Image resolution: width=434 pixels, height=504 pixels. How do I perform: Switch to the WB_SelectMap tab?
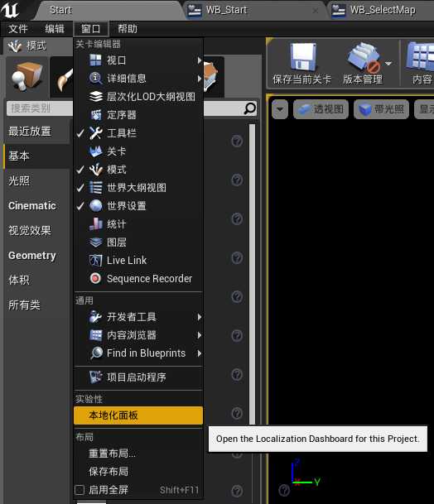(383, 10)
